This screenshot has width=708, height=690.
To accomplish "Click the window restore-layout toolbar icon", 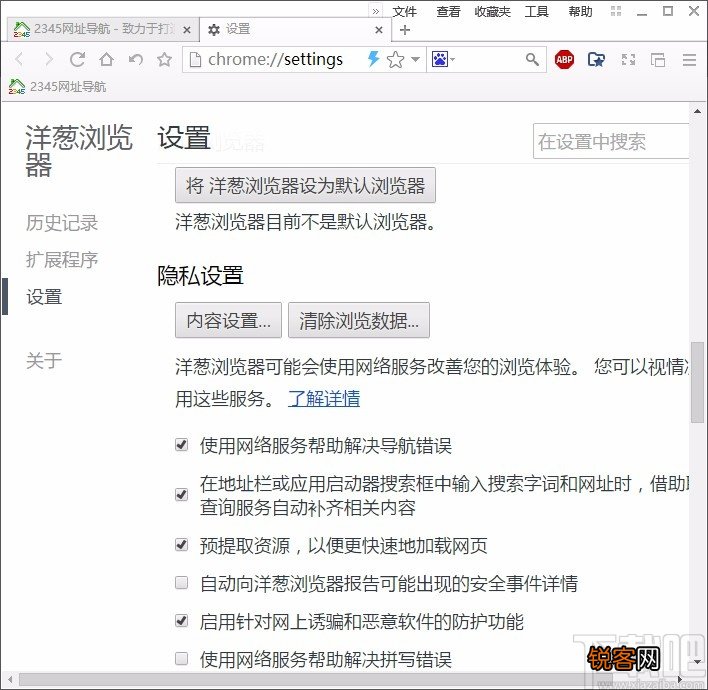I will (x=658, y=59).
